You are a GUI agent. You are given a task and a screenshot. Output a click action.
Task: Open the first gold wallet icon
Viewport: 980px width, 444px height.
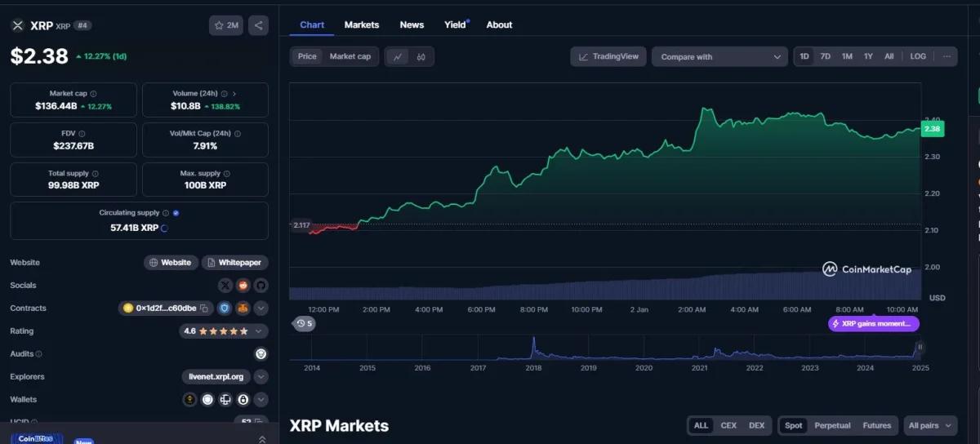click(189, 400)
